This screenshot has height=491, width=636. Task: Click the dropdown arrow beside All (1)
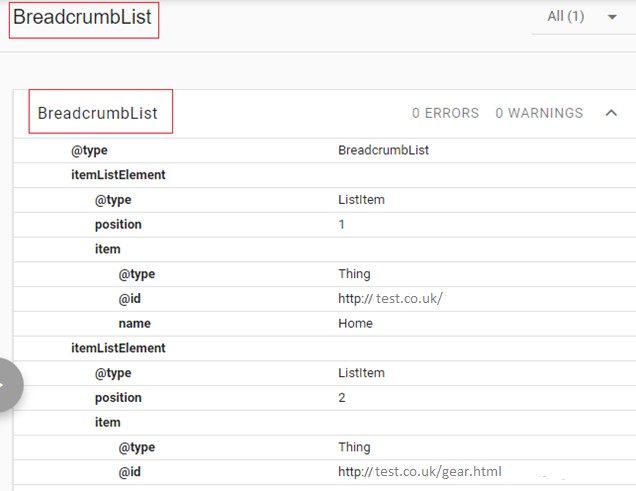[x=612, y=17]
